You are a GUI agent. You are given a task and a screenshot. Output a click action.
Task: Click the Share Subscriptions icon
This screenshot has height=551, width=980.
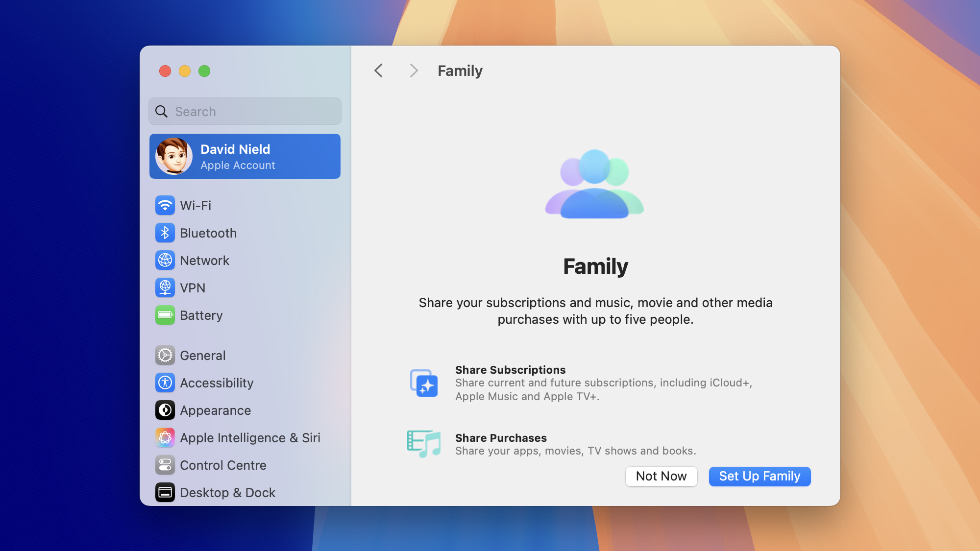pyautogui.click(x=424, y=383)
